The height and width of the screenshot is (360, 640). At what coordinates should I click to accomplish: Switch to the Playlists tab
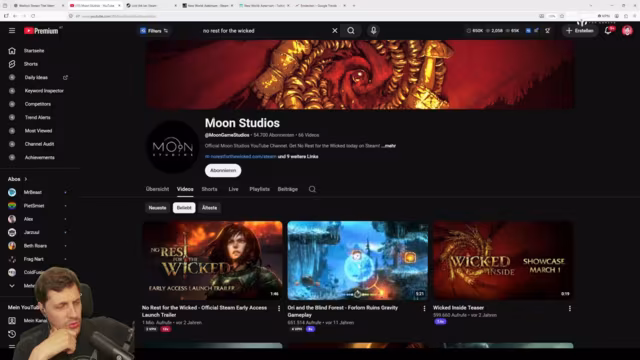coord(260,189)
